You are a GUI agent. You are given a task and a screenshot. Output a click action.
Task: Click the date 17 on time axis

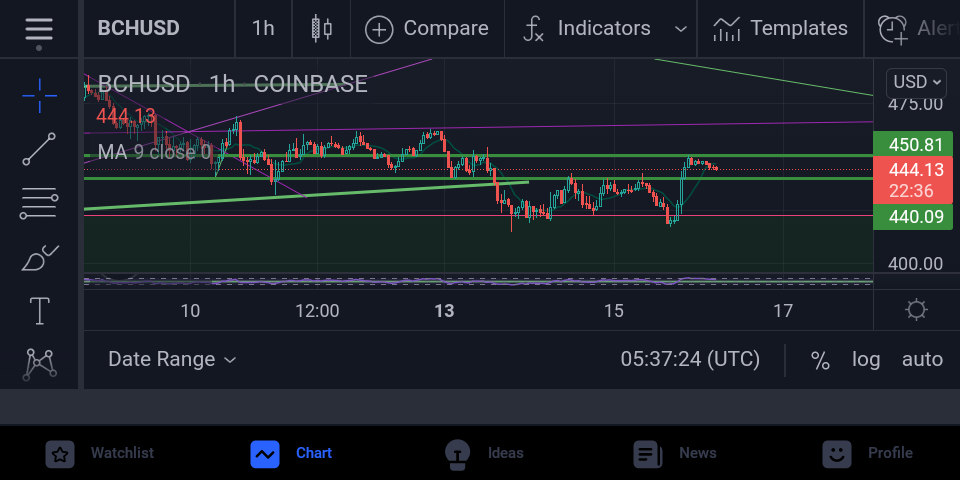(x=782, y=311)
